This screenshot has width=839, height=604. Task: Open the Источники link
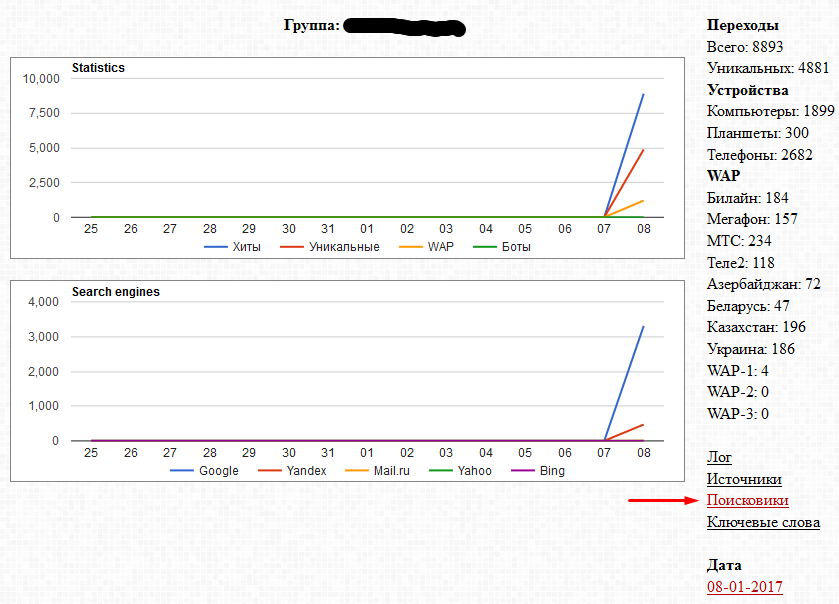click(x=744, y=479)
